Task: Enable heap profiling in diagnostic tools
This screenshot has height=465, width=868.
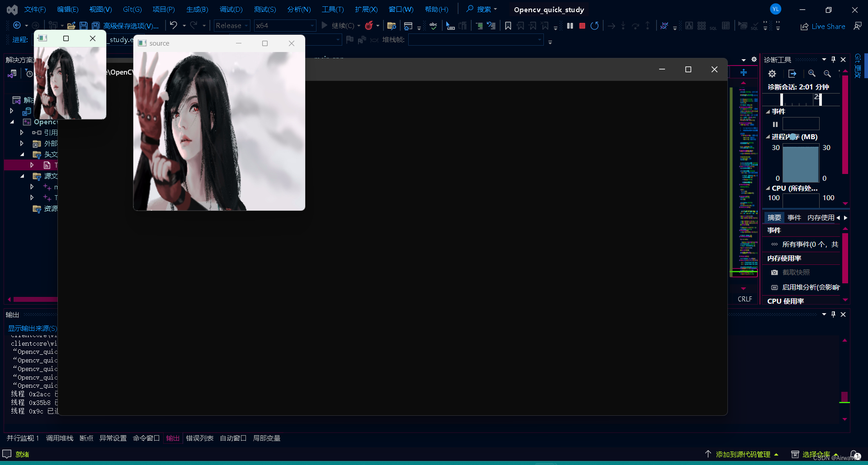Action: pyautogui.click(x=805, y=287)
